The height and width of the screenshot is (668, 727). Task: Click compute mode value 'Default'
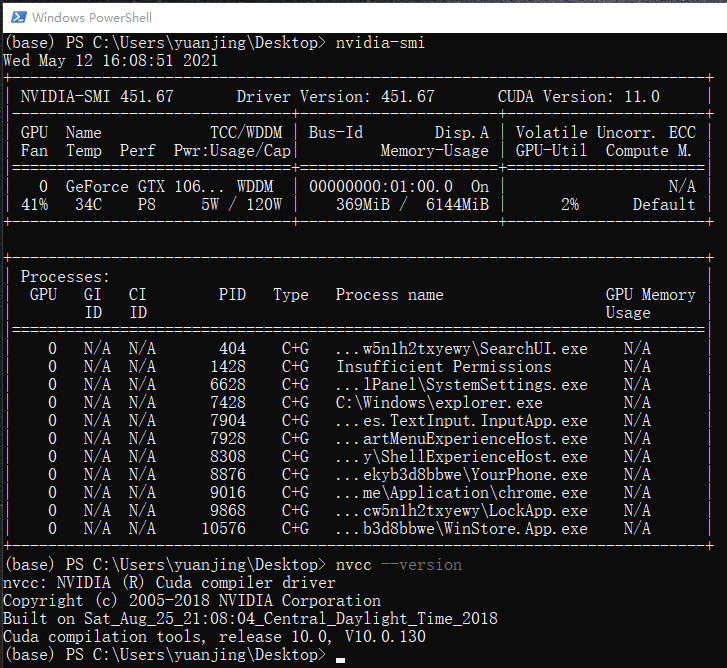[x=664, y=204]
